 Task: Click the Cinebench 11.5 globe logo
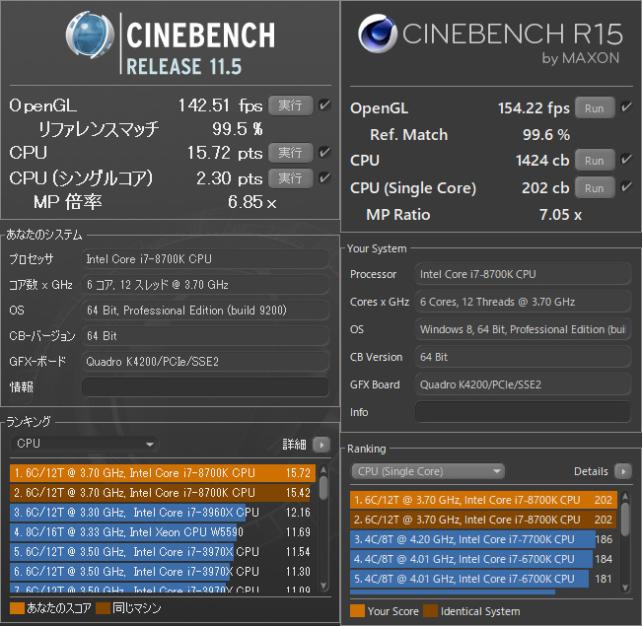(89, 35)
